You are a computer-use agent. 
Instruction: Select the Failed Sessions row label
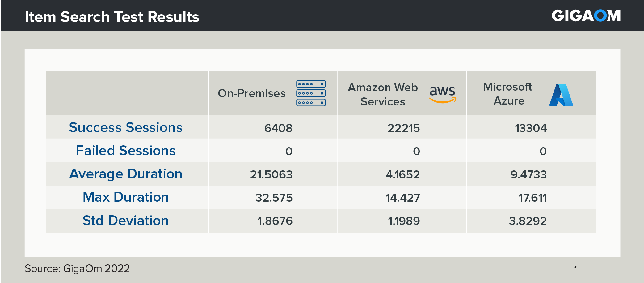[126, 151]
